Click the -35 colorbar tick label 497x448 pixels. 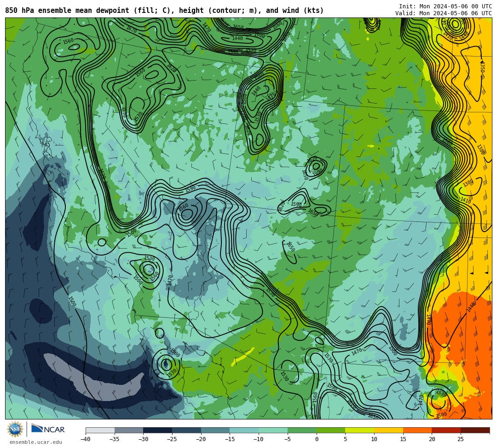[x=115, y=439]
